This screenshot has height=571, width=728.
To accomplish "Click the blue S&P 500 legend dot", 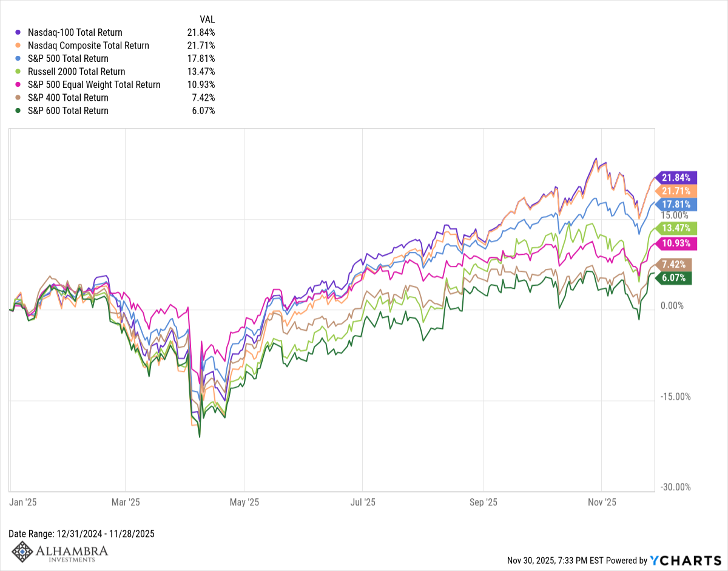I will click(x=18, y=59).
